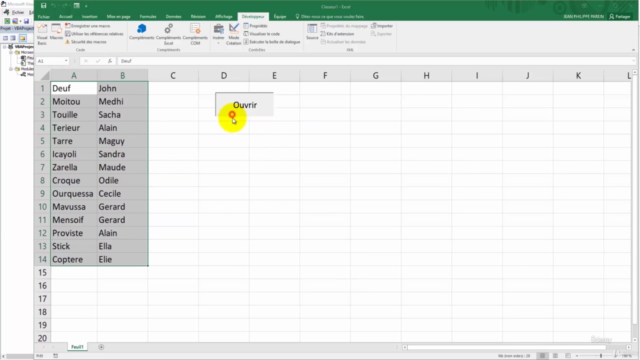Select the Feuil1 sheet tab

(77, 347)
